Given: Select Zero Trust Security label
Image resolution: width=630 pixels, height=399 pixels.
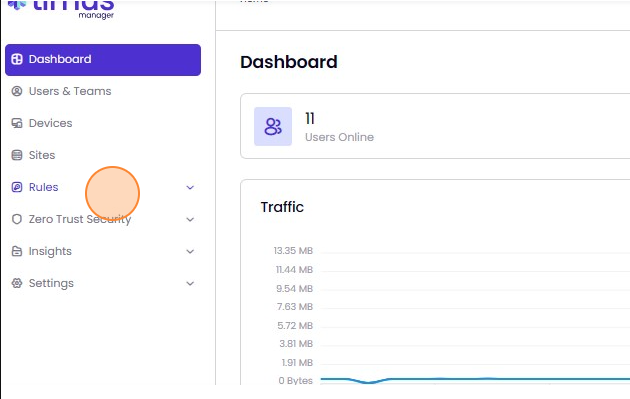Looking at the screenshot, I should pyautogui.click(x=80, y=219).
